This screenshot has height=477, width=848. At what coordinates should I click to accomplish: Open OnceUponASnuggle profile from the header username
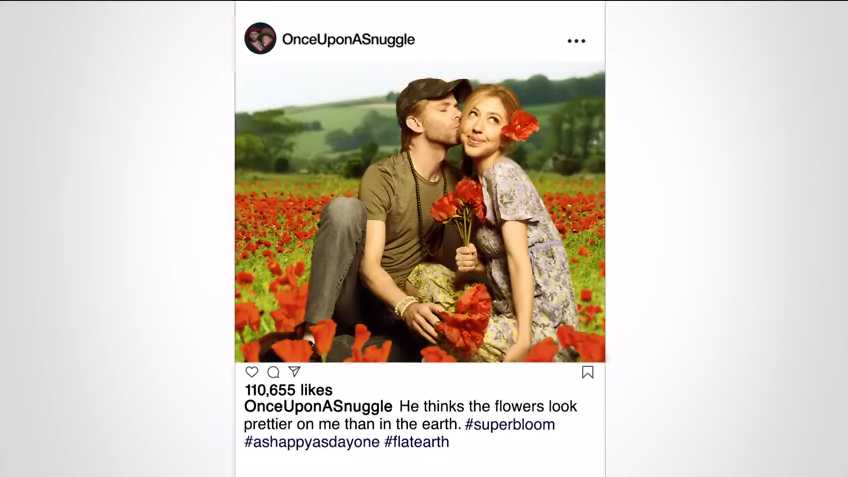348,40
